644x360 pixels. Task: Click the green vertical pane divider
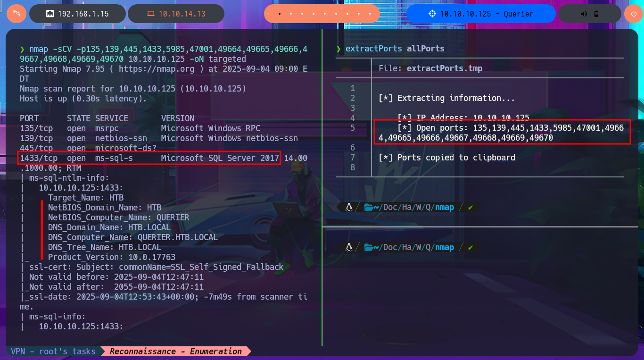coord(322,189)
